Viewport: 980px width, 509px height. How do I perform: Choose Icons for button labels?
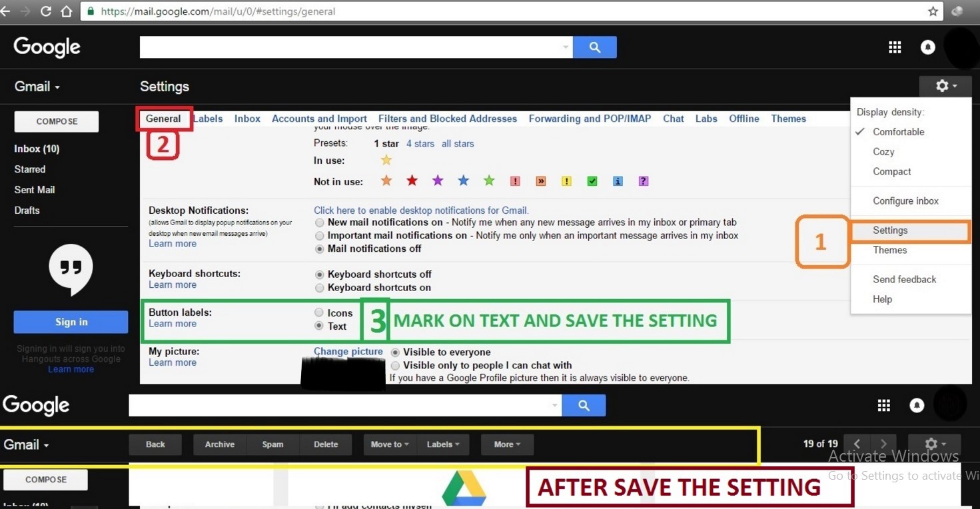click(x=319, y=312)
